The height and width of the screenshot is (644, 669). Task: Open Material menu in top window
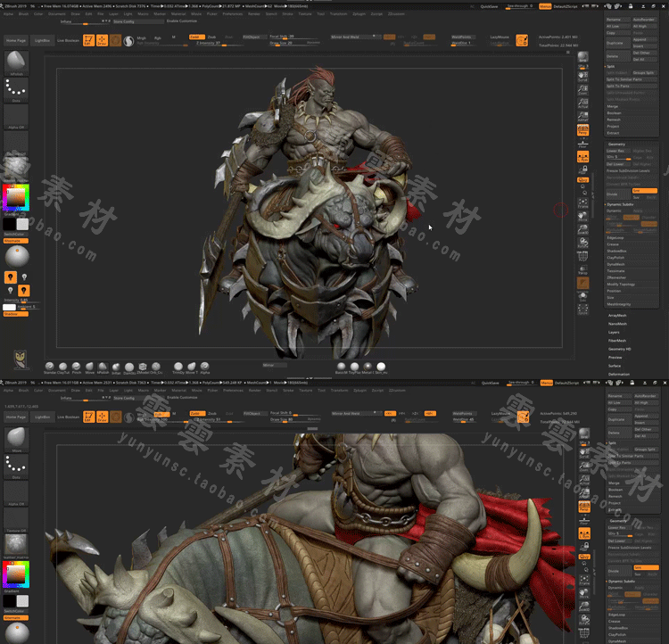click(x=178, y=13)
